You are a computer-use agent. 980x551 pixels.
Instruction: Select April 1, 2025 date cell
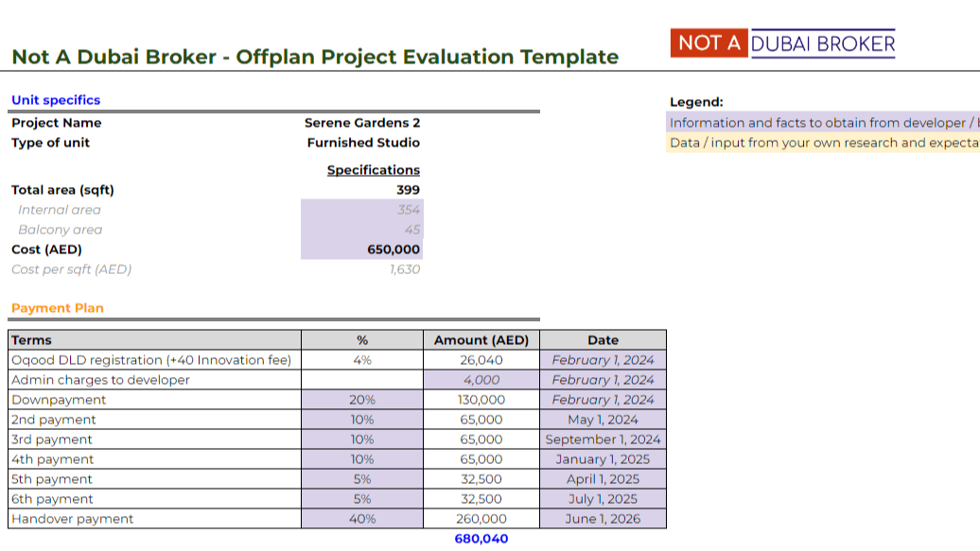pyautogui.click(x=604, y=479)
